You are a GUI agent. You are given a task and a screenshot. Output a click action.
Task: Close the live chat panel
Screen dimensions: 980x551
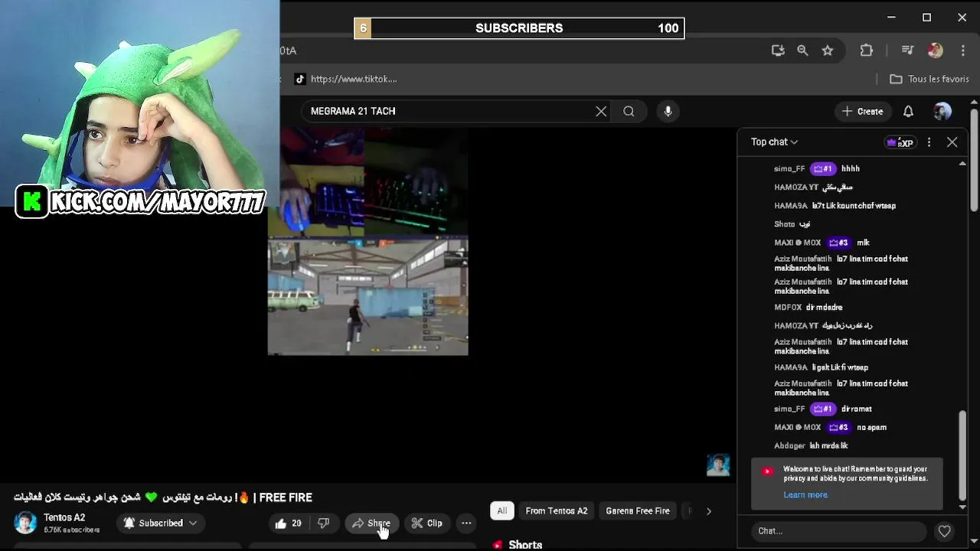[952, 142]
